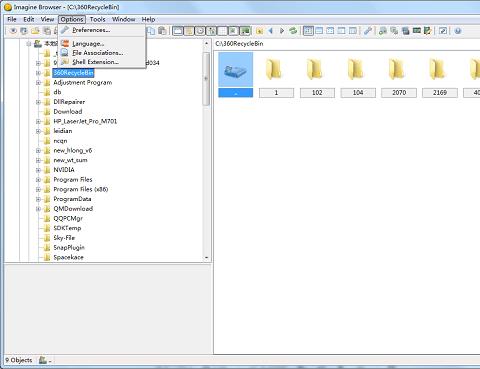Select the SDKTemp folder in tree
This screenshot has width=480, height=369.
click(x=67, y=228)
